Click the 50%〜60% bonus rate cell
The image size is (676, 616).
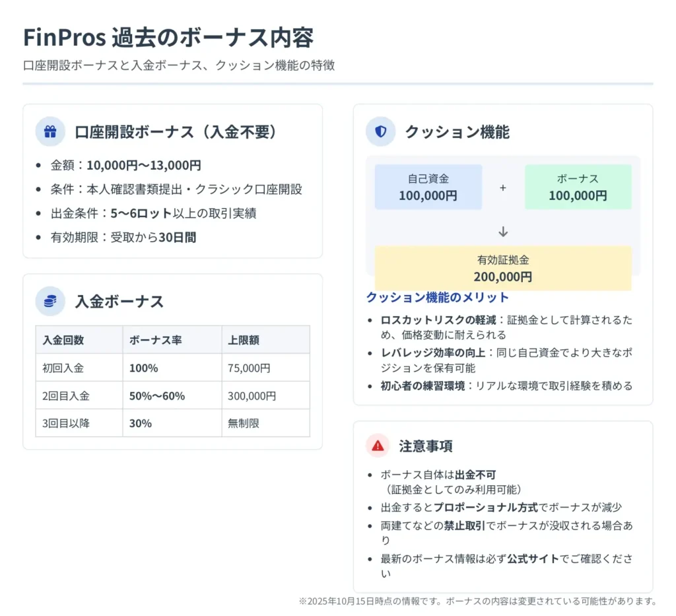157,395
